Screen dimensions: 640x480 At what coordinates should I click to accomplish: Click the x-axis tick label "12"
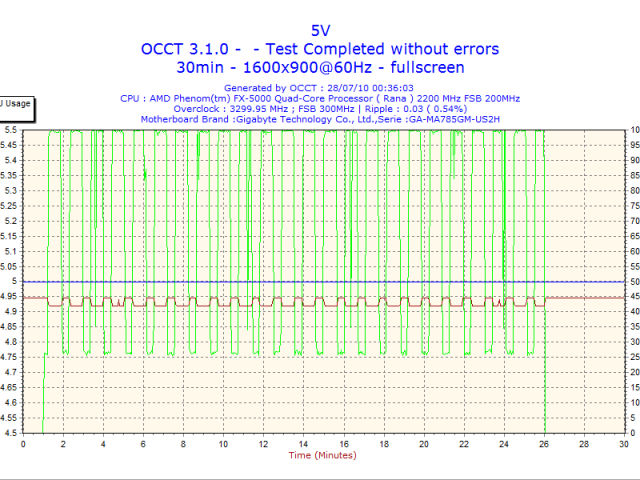pyautogui.click(x=263, y=444)
